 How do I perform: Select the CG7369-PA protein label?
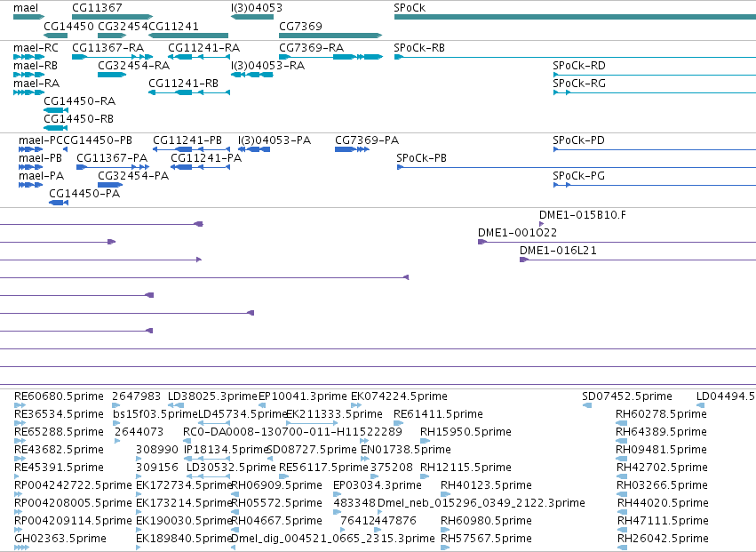click(367, 140)
